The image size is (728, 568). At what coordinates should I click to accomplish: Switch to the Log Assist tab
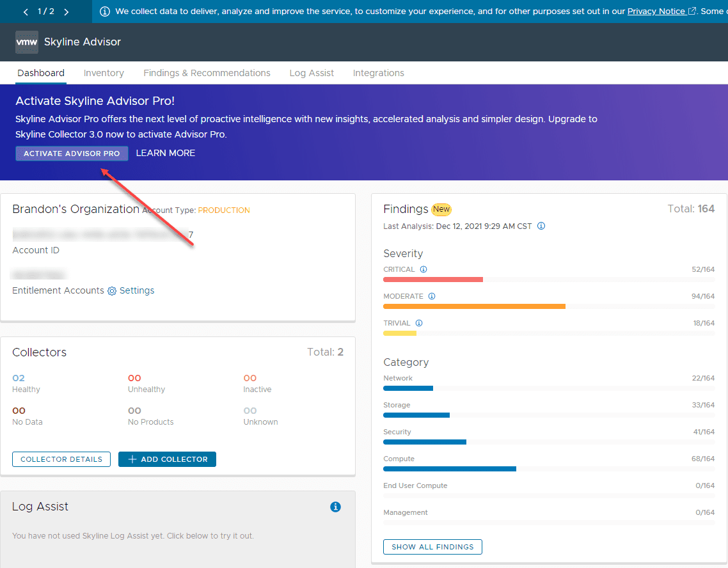312,73
